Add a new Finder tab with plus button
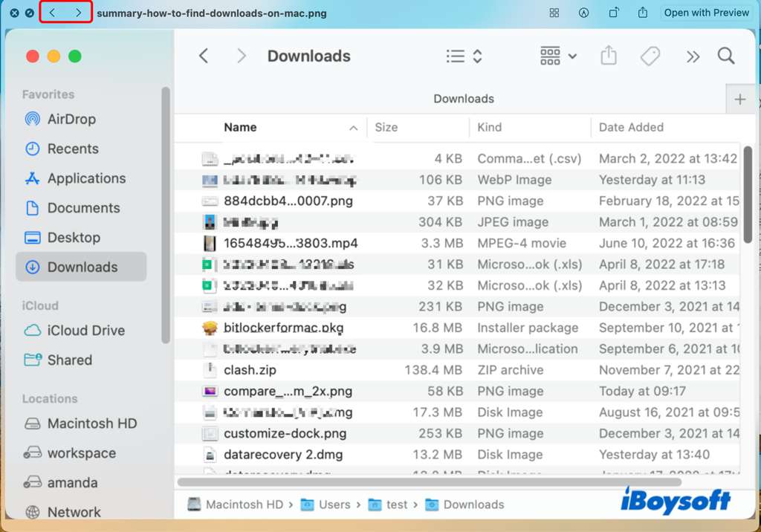 coord(740,100)
